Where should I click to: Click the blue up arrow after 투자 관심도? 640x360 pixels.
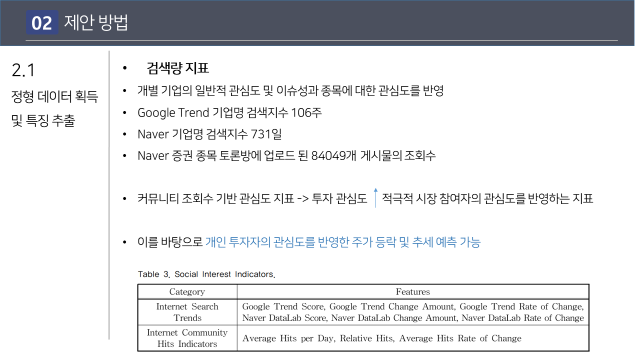(376, 198)
